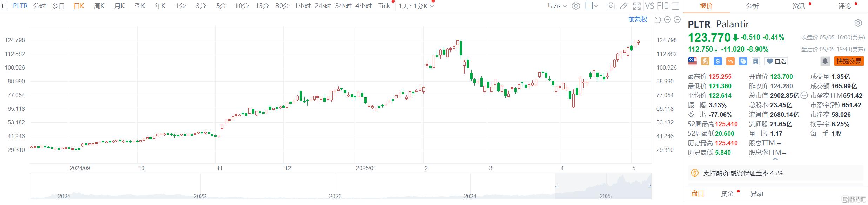The width and height of the screenshot is (868, 205).
Task: Select the 日K chart tab
Action: tap(79, 6)
